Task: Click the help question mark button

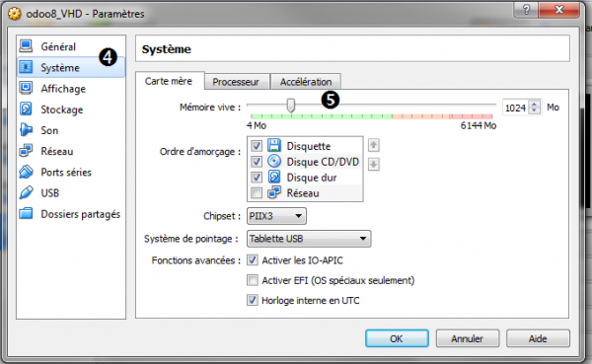Action: (526, 10)
